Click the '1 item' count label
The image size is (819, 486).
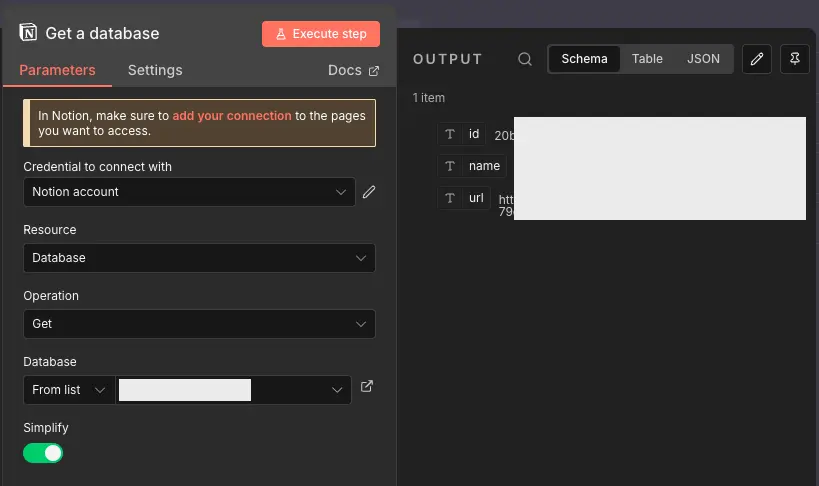pyautogui.click(x=428, y=98)
